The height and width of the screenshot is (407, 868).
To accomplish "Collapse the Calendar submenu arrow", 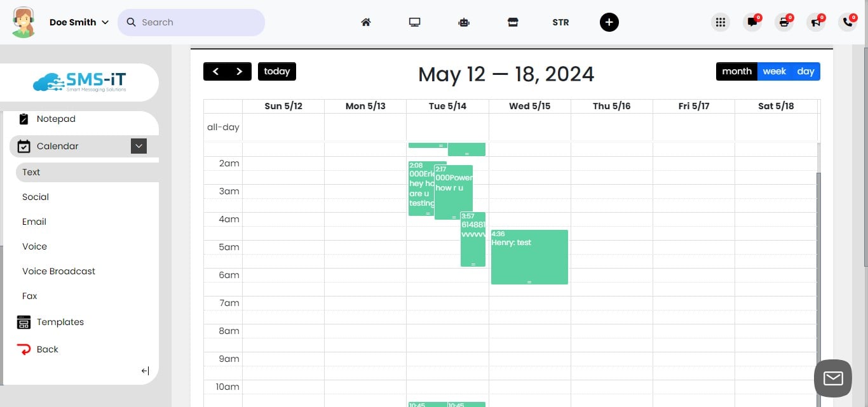I will click(x=139, y=146).
